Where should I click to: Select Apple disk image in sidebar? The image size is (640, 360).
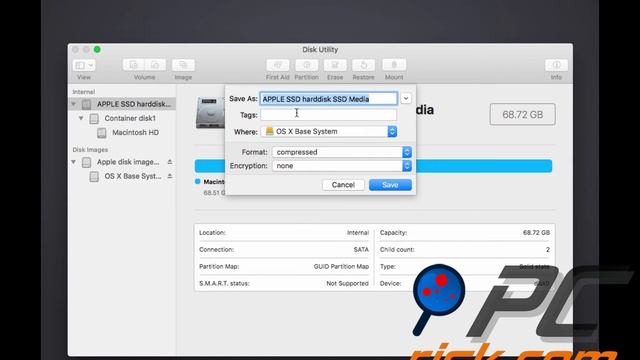pos(122,162)
